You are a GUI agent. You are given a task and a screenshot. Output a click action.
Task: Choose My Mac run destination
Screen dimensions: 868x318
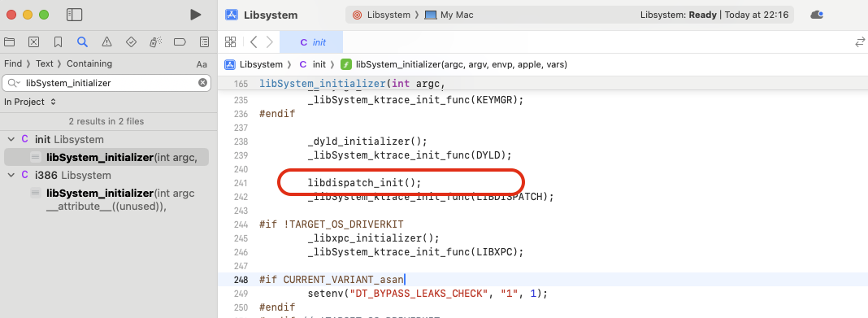pos(449,15)
